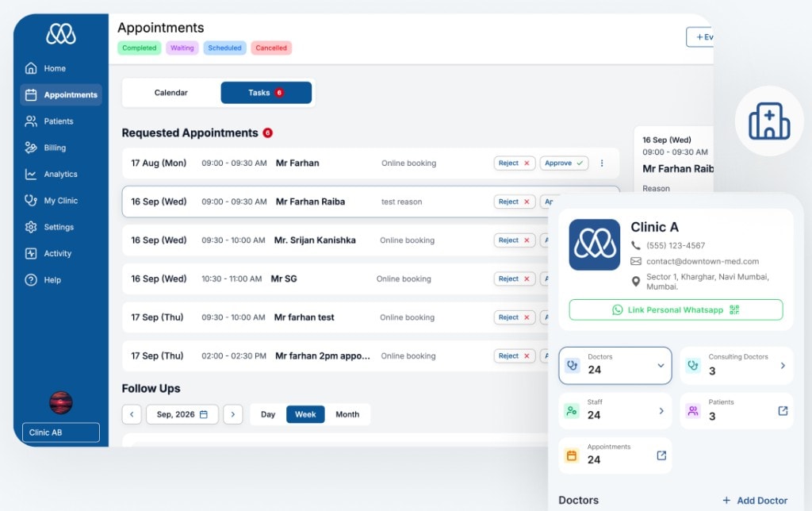The image size is (812, 511).
Task: Reject Mr farhan 2pm appointment
Action: point(514,356)
